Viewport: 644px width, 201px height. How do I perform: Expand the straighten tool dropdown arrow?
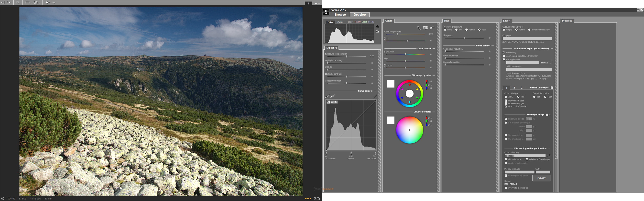pos(39,3)
